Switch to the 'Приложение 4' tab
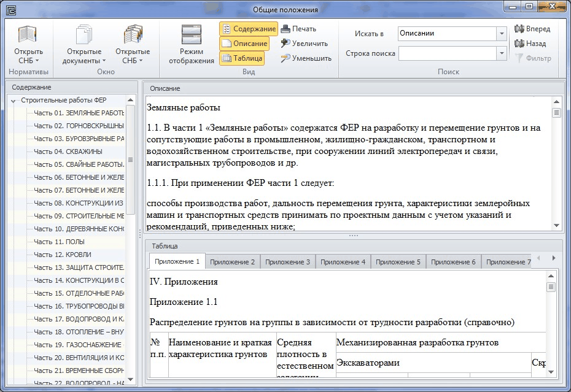Viewport: 571px width, 392px height. [x=343, y=262]
